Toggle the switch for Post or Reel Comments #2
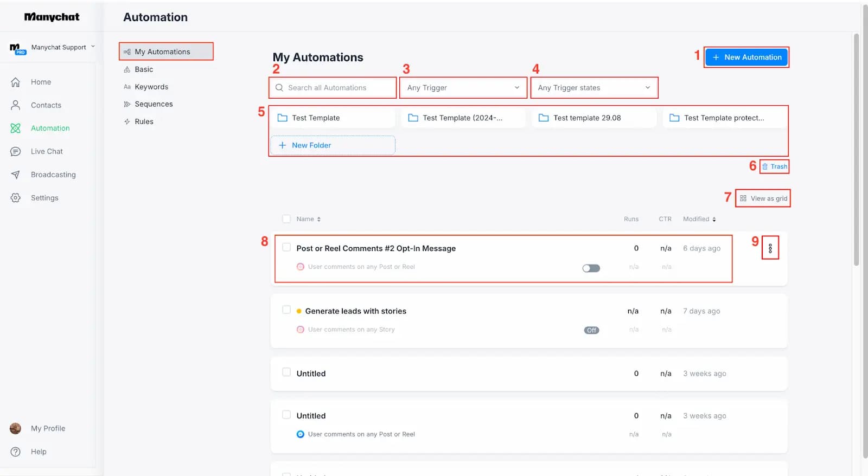The image size is (868, 476). click(591, 268)
